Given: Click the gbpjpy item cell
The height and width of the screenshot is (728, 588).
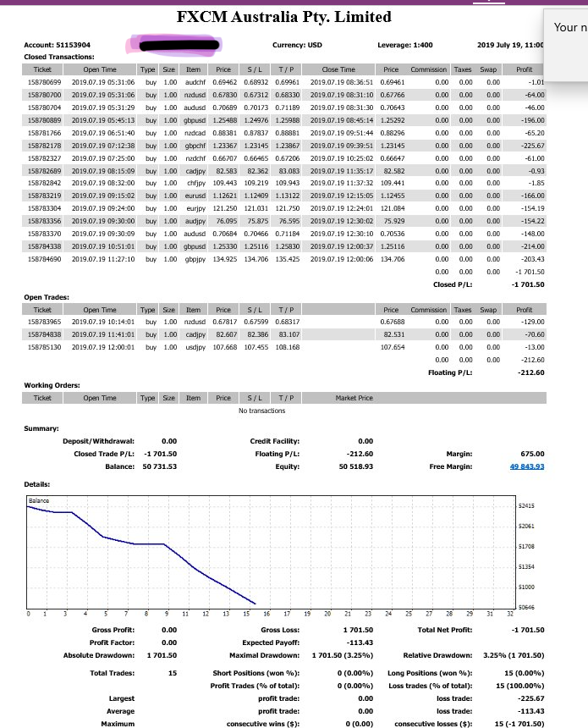Looking at the screenshot, I should tap(195, 259).
